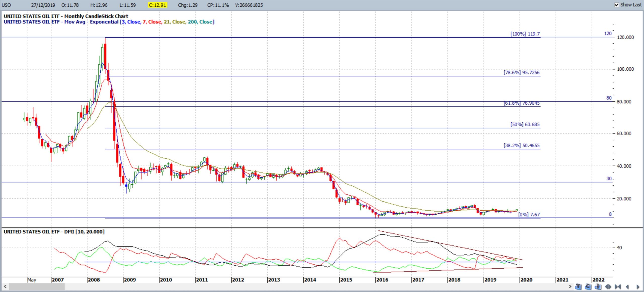Click the date 27/12/2019 in header
The width and height of the screenshot is (644, 292).
pyautogui.click(x=43, y=5)
